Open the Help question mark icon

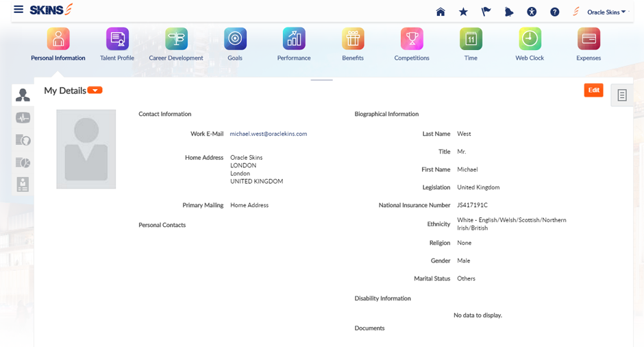[555, 12]
